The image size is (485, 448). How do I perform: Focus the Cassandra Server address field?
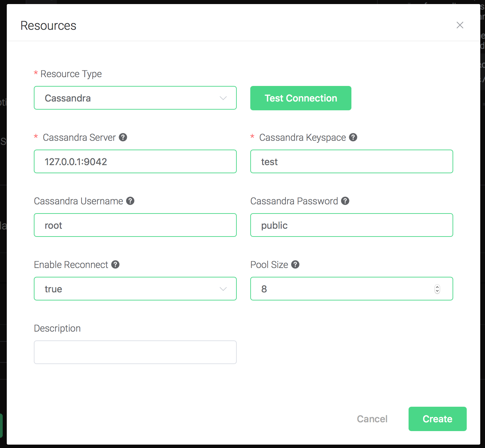coord(135,162)
